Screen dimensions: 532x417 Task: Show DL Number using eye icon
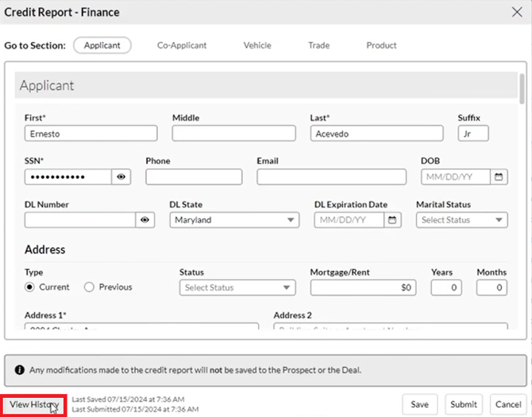pyautogui.click(x=145, y=220)
